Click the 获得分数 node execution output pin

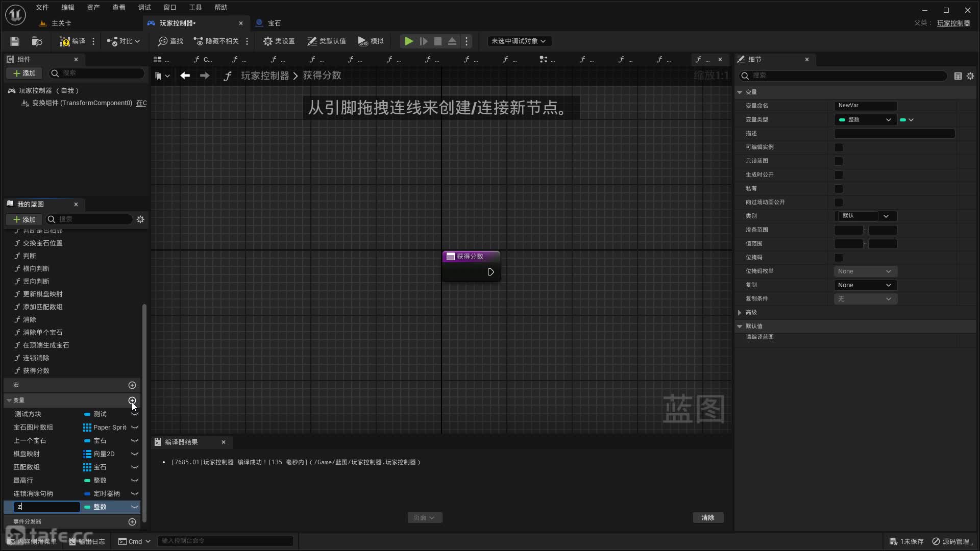491,272
